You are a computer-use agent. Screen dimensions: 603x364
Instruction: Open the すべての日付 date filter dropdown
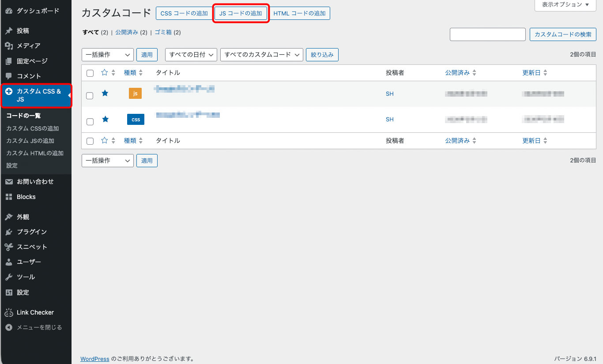click(x=191, y=55)
